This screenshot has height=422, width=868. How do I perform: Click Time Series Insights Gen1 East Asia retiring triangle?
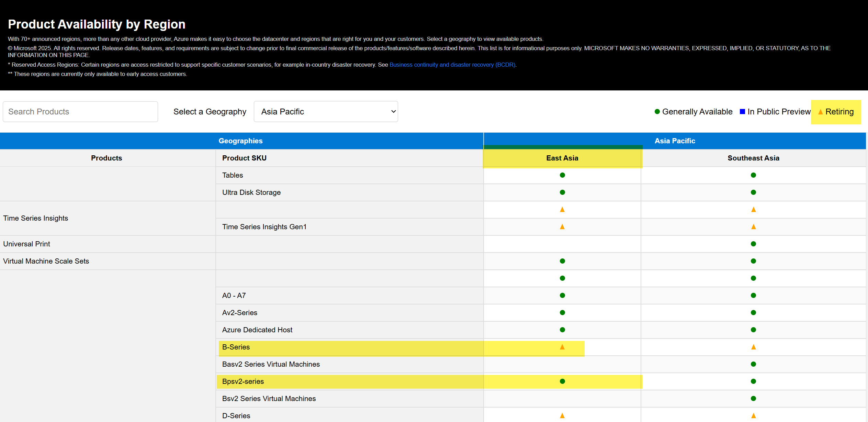tap(562, 227)
